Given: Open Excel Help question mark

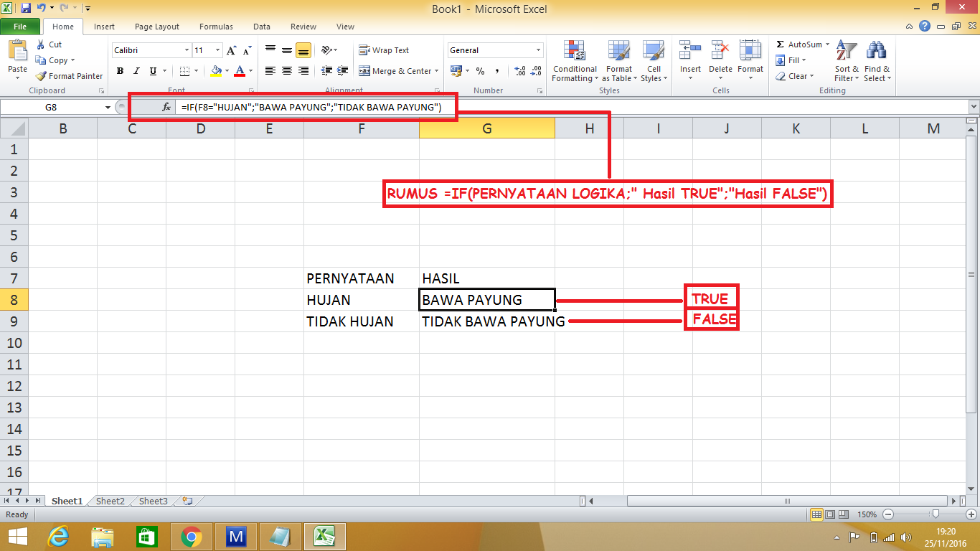Looking at the screenshot, I should 925,27.
